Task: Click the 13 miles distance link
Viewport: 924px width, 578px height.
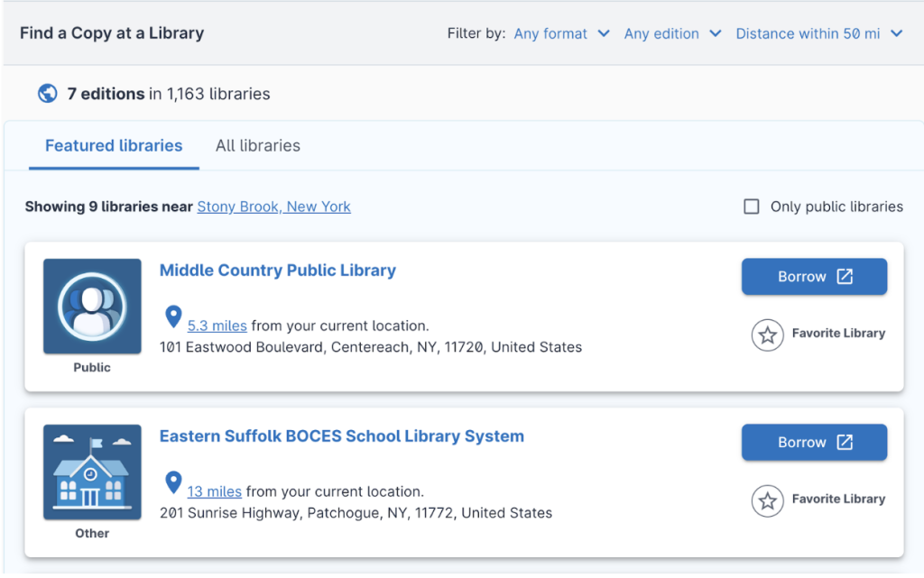Action: (x=215, y=491)
